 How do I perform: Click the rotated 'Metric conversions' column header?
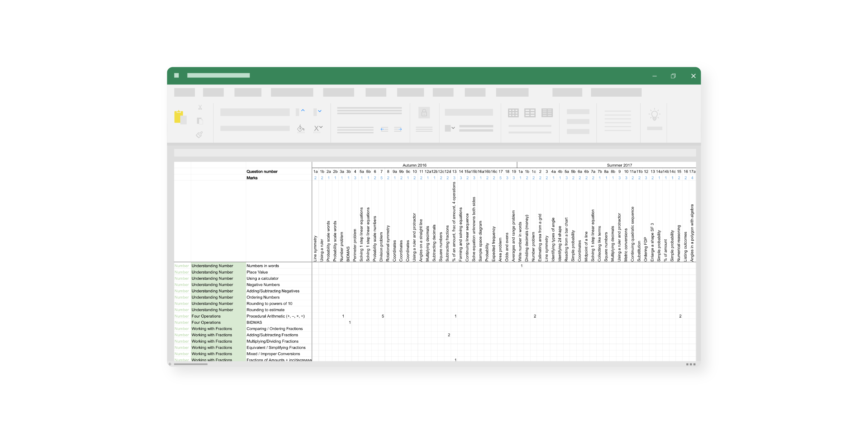click(x=626, y=245)
